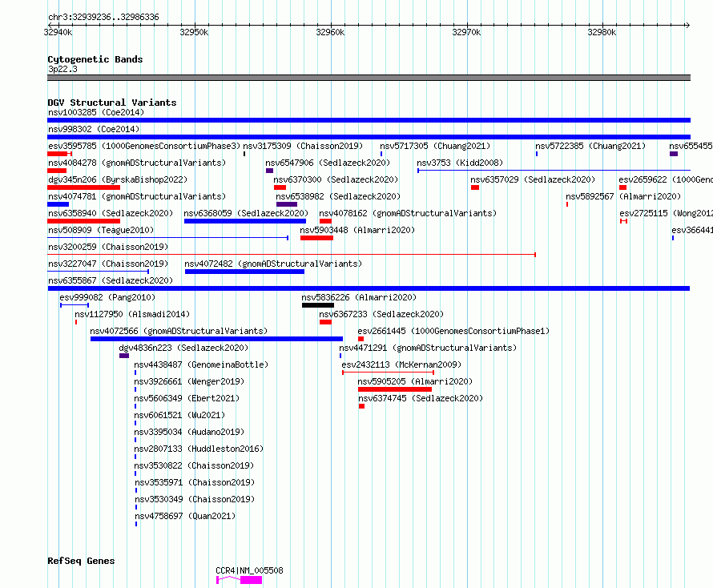This screenshot has width=713, height=588.
Task: Click the CCR4|NM_005508 gene label
Action: coord(249,570)
